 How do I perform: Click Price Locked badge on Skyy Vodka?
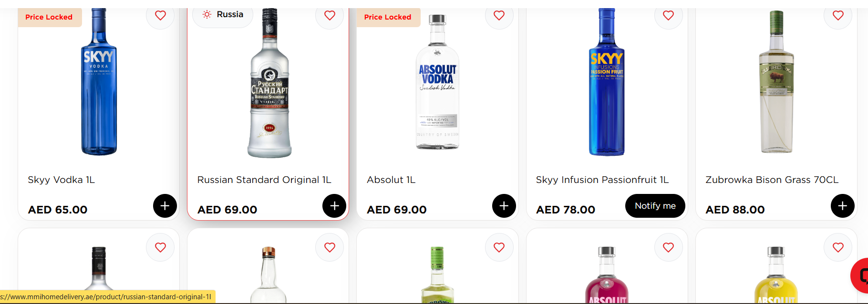[49, 17]
